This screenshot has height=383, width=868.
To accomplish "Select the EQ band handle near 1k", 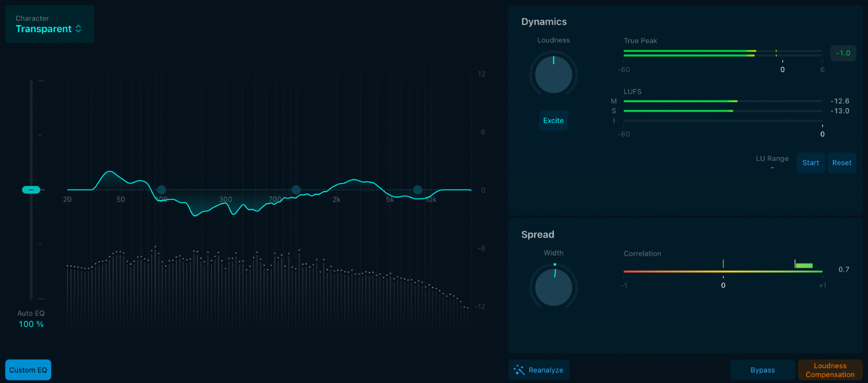I will tap(295, 190).
